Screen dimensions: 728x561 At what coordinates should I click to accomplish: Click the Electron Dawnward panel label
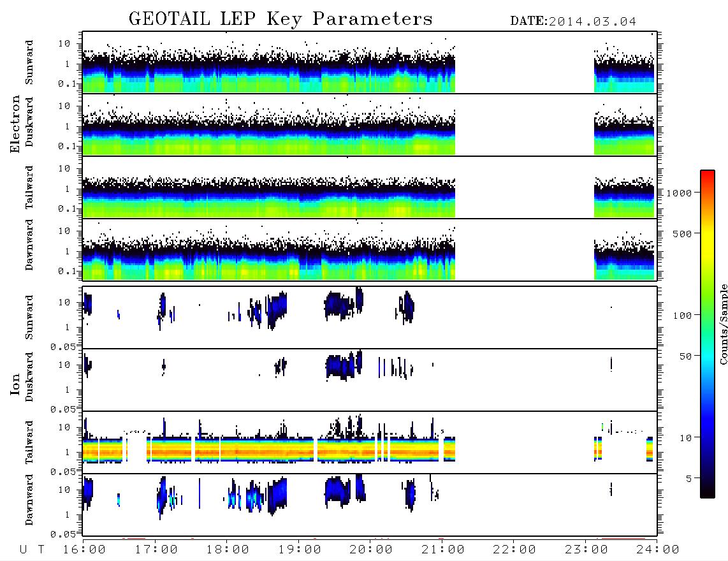coord(29,245)
